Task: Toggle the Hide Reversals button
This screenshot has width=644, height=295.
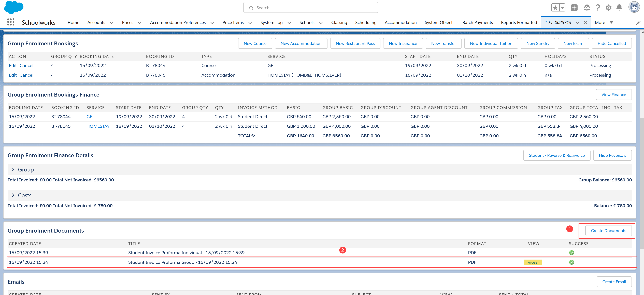Action: click(x=612, y=155)
